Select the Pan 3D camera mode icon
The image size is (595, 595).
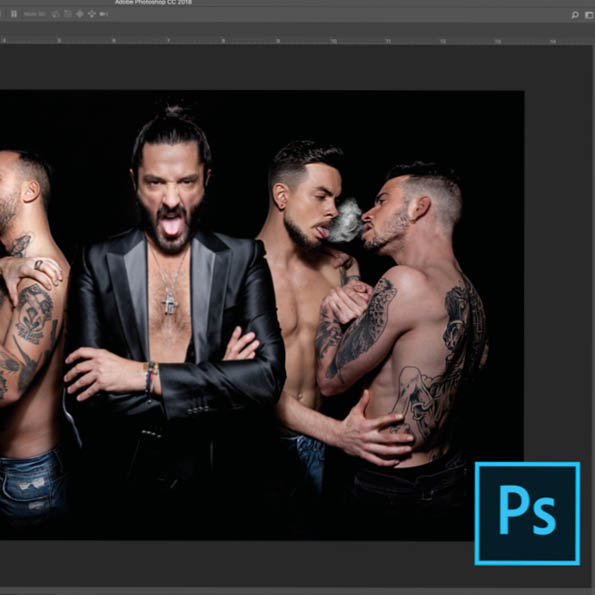[x=80, y=14]
